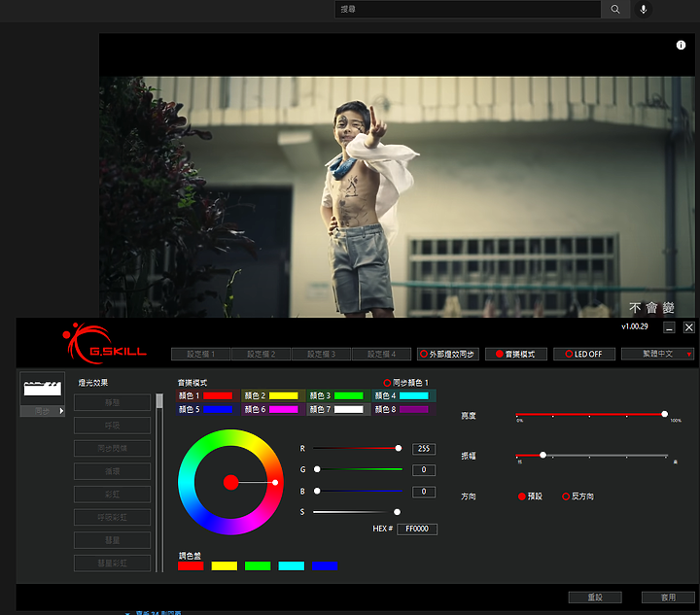Click the 搜尋 search box in top bar
Image resolution: width=700 pixels, height=615 pixels.
468,9
